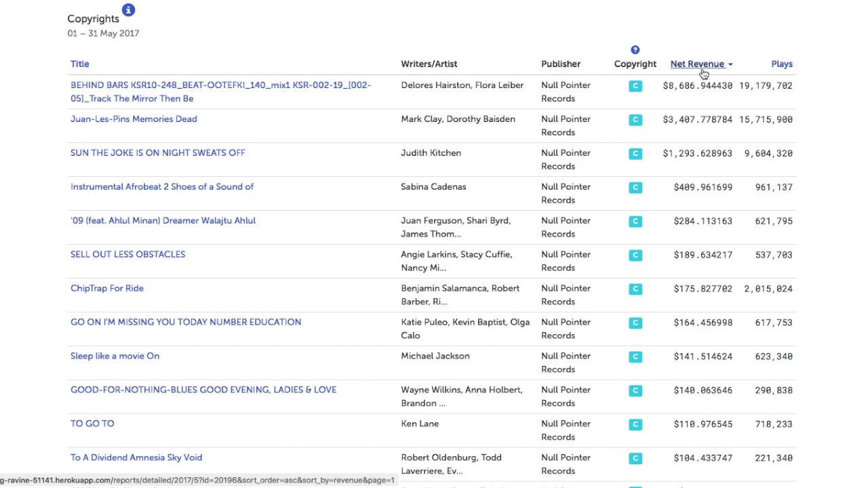Click plays count 221,340
This screenshot has height=488, width=868.
coord(774,458)
